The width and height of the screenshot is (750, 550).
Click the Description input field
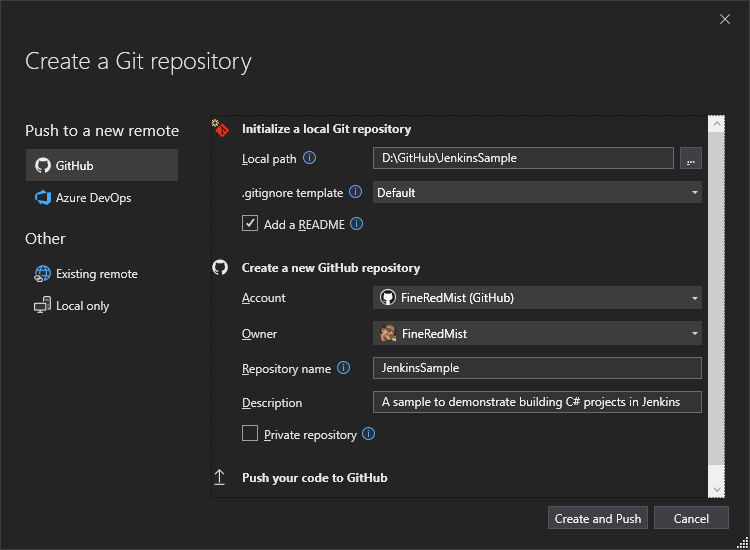(537, 402)
